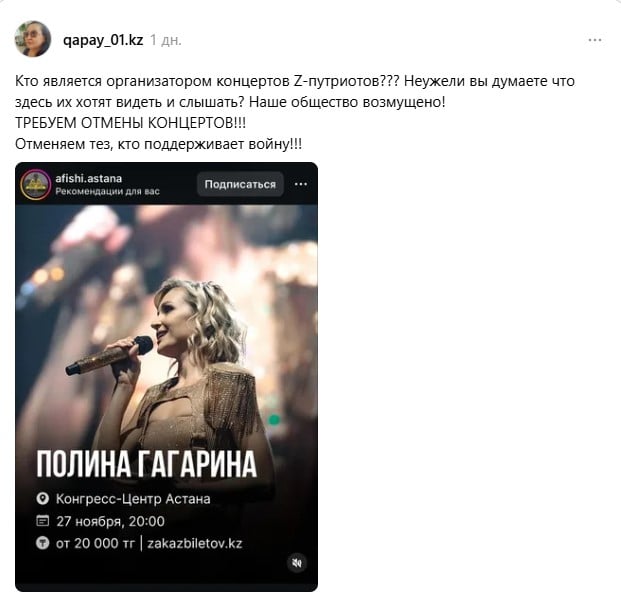Click the 27 ноября, 20:00 date text
The image size is (621, 607).
coord(110,521)
